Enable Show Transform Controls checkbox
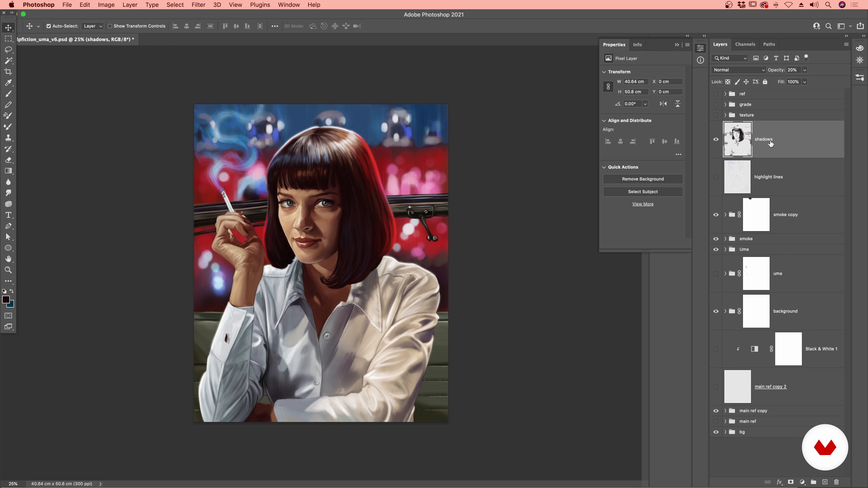The height and width of the screenshot is (488, 868). (109, 26)
